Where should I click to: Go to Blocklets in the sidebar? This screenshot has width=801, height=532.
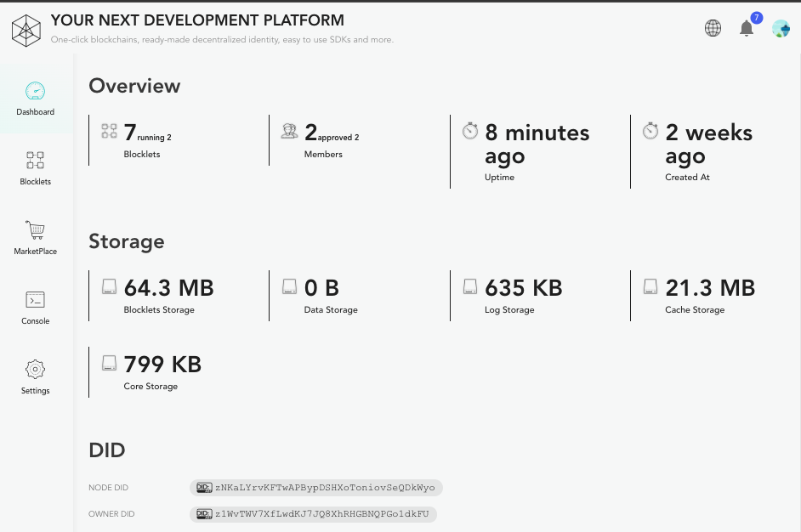click(x=35, y=168)
